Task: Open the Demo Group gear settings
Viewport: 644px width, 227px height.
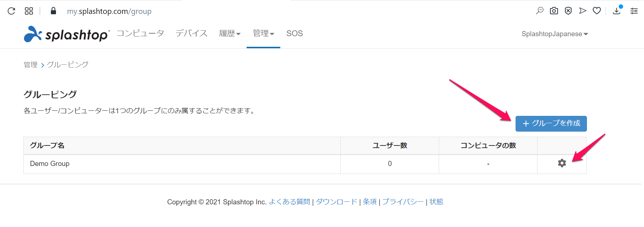Action: [562, 163]
